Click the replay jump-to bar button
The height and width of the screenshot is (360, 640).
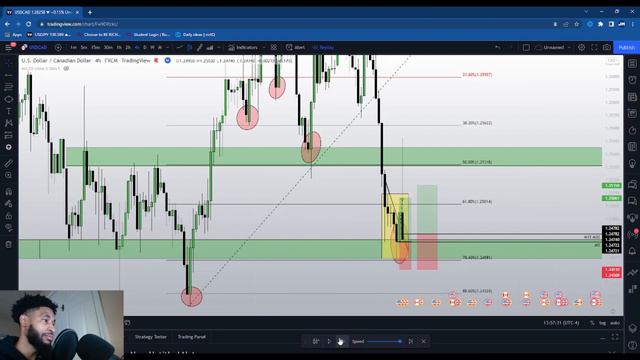coord(316,341)
